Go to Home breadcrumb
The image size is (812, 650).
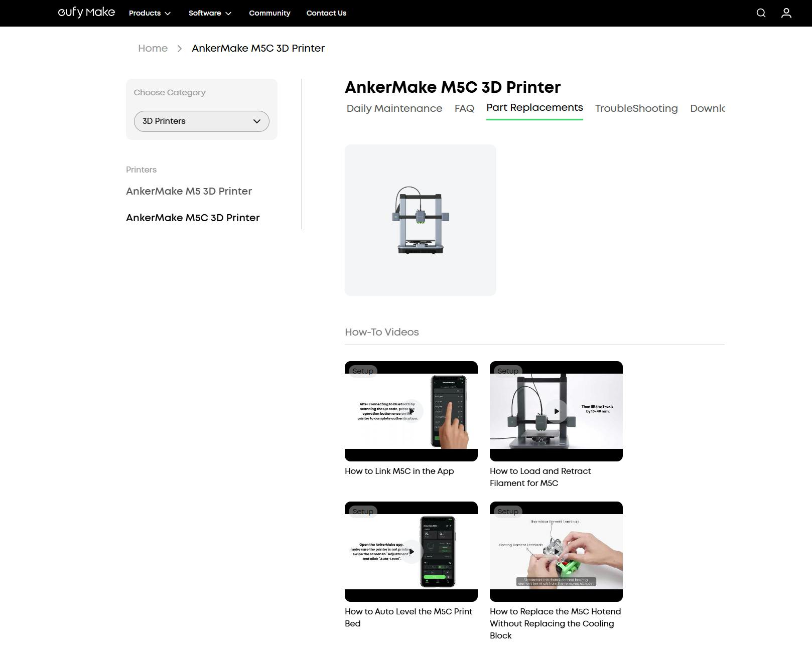point(153,48)
